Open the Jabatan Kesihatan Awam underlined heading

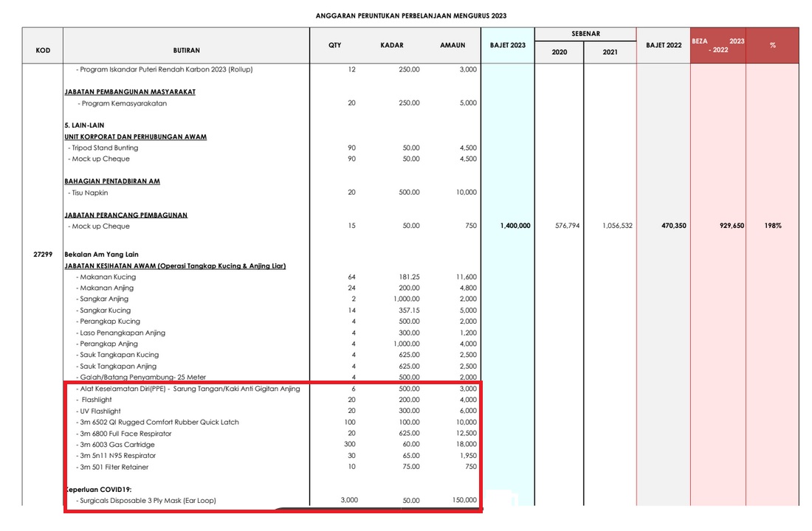(175, 265)
